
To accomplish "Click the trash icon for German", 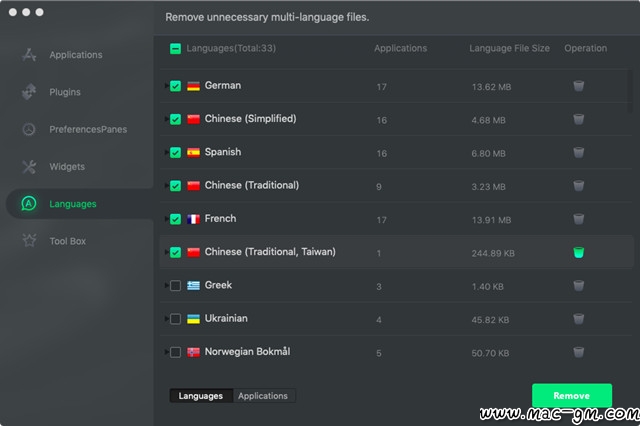I will tap(578, 86).
